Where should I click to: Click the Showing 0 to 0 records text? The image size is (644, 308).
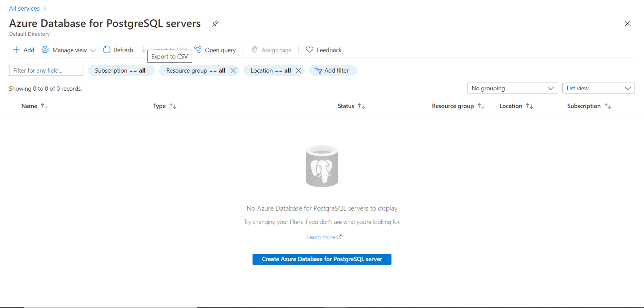pyautogui.click(x=45, y=88)
